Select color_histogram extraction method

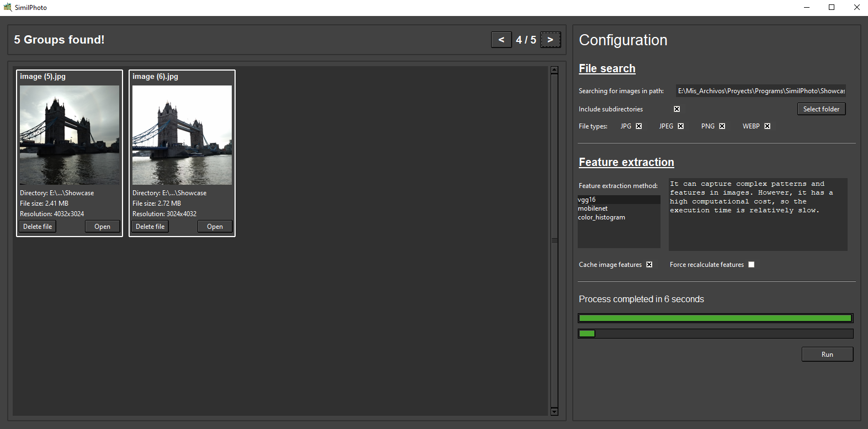[619, 217]
